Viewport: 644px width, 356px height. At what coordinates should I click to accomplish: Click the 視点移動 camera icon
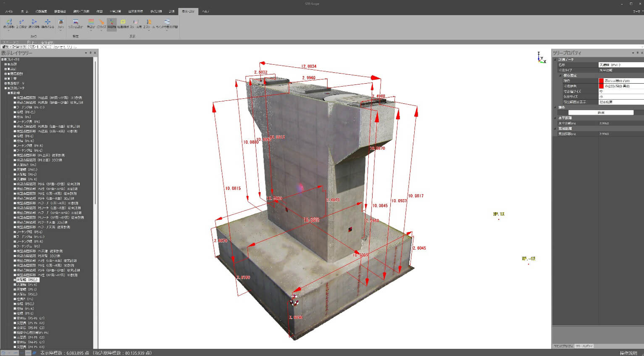(9, 23)
